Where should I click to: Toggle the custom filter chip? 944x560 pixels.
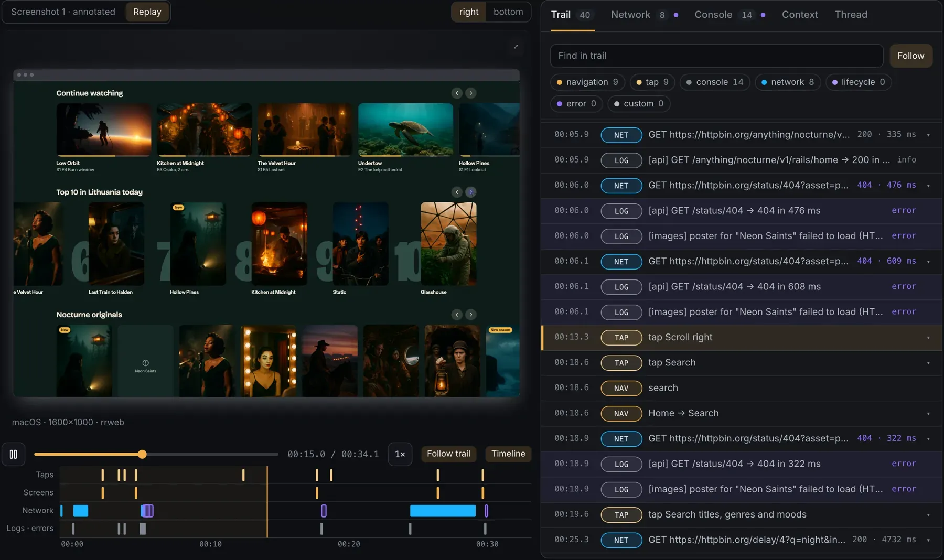[x=639, y=103]
